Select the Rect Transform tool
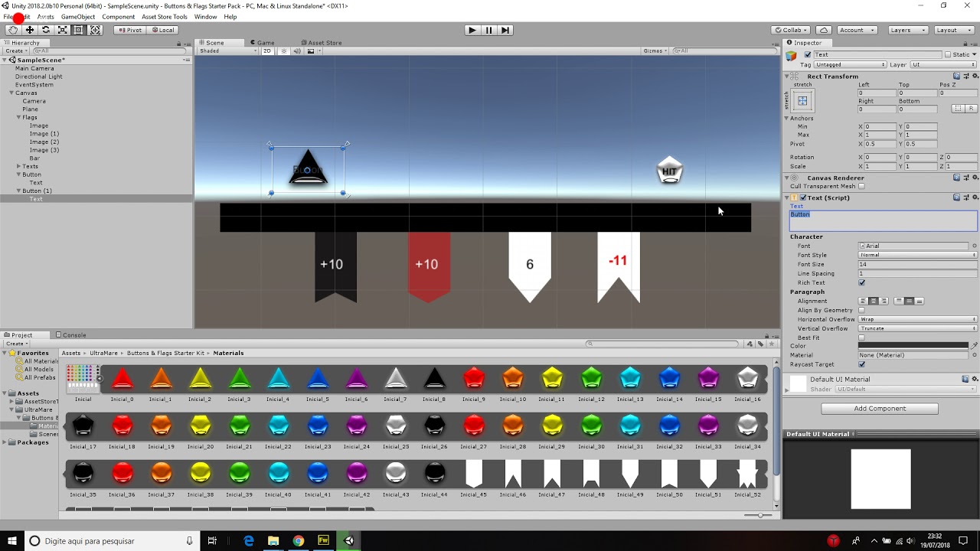 (x=78, y=30)
